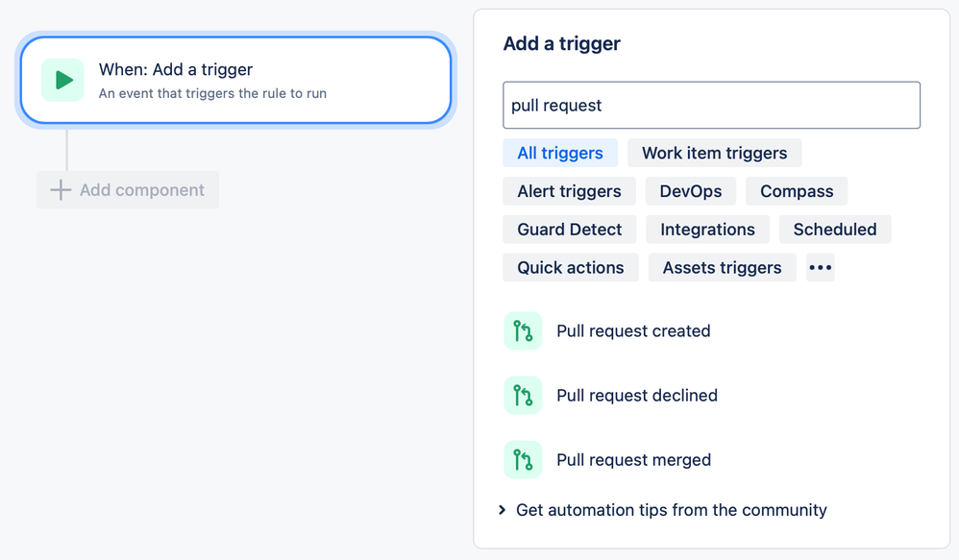The width and height of the screenshot is (959, 560).
Task: Open the Integrations trigger group
Action: click(x=707, y=229)
